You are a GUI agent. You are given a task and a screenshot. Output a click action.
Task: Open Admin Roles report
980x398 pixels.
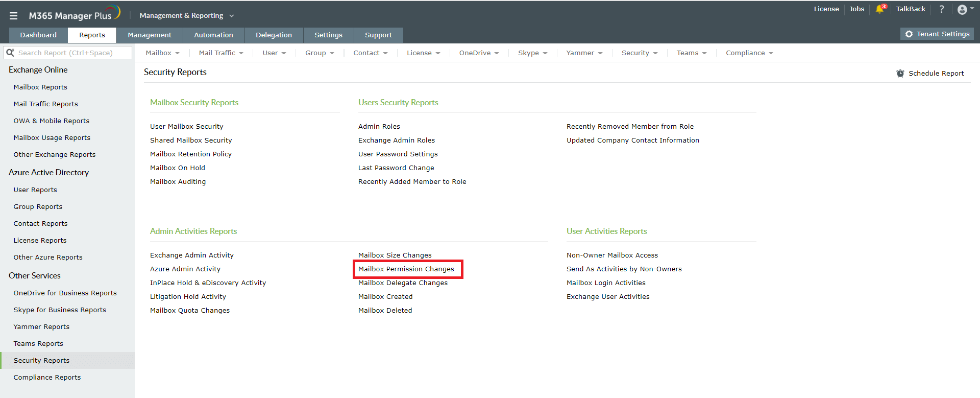(x=379, y=127)
